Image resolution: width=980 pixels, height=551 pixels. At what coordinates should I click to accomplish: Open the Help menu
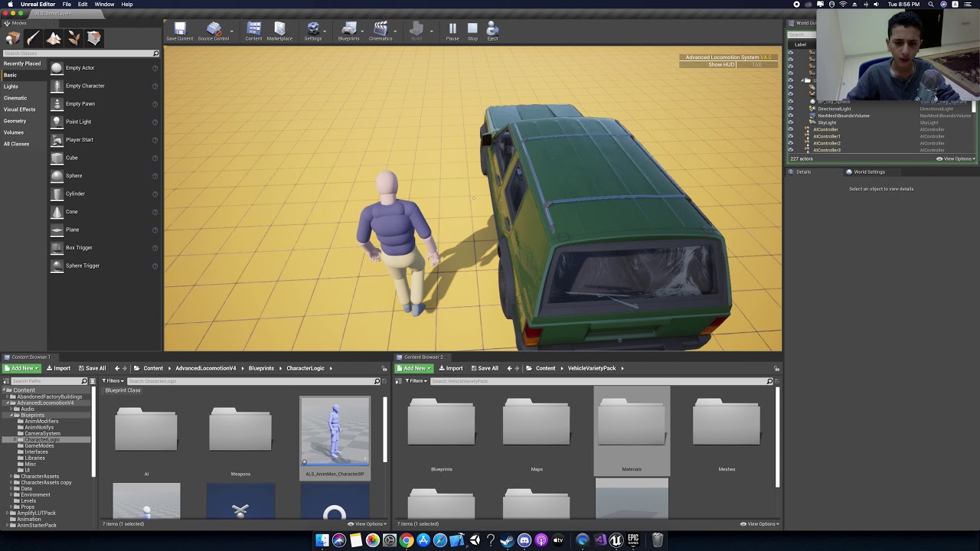click(127, 5)
